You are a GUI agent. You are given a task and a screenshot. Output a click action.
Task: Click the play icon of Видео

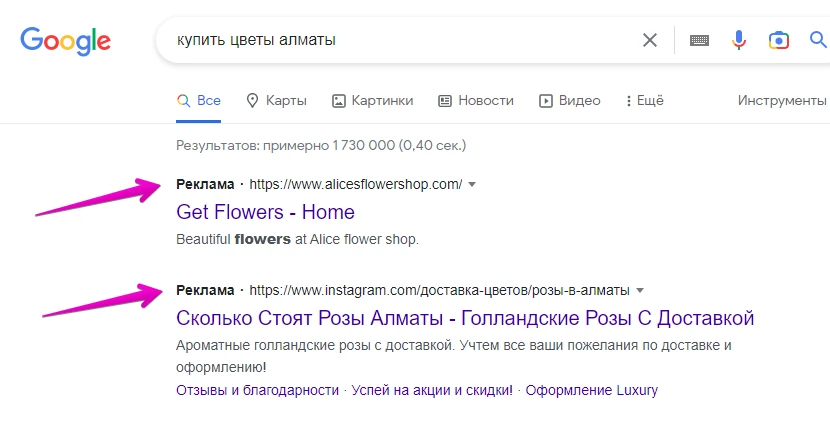545,101
